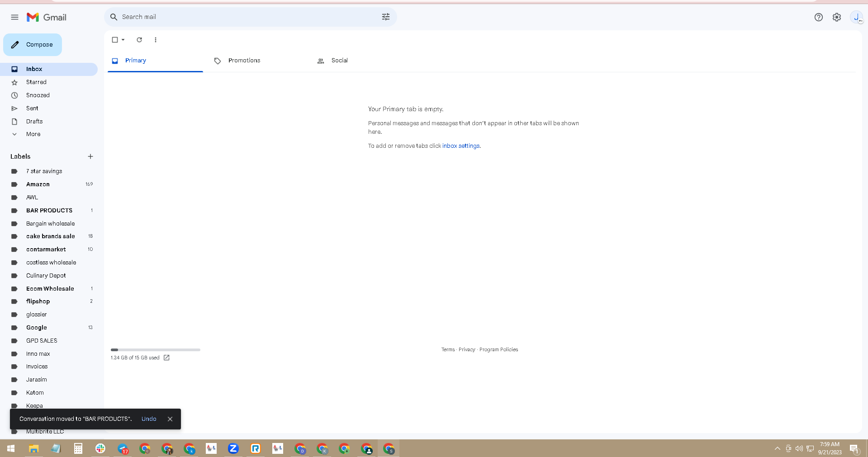The height and width of the screenshot is (457, 868).
Task: Undo moving conversation to BAR PRODUCTS
Action: pos(149,419)
